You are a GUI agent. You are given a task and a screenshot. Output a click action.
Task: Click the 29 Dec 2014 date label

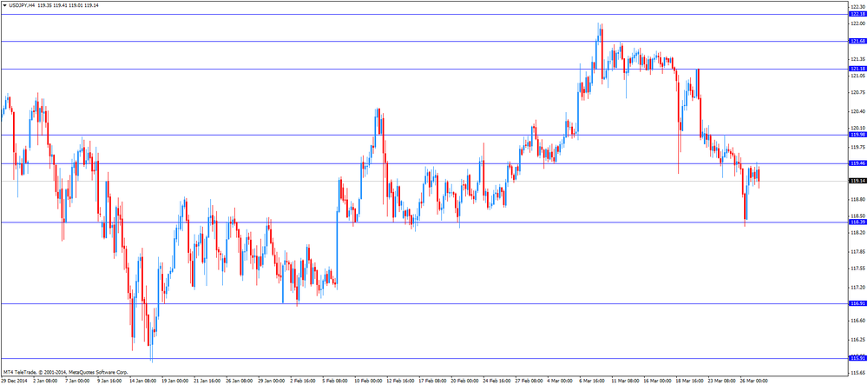pos(13,381)
